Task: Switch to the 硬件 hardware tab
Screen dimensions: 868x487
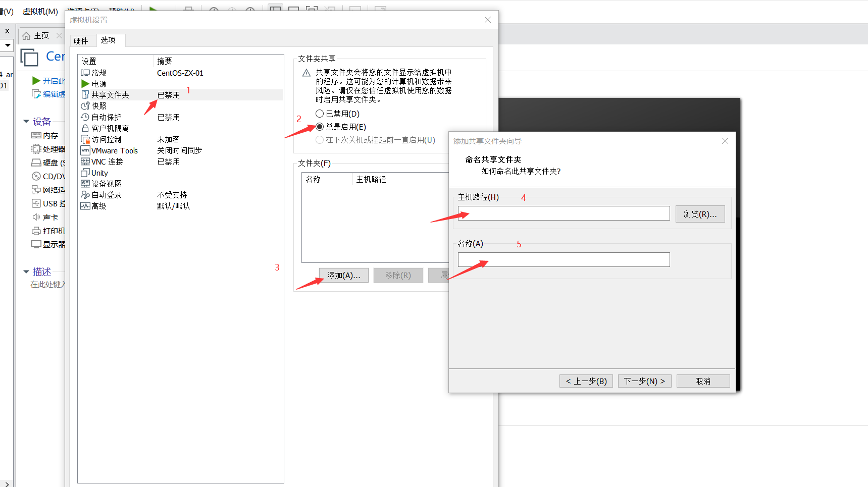Action: pyautogui.click(x=81, y=41)
